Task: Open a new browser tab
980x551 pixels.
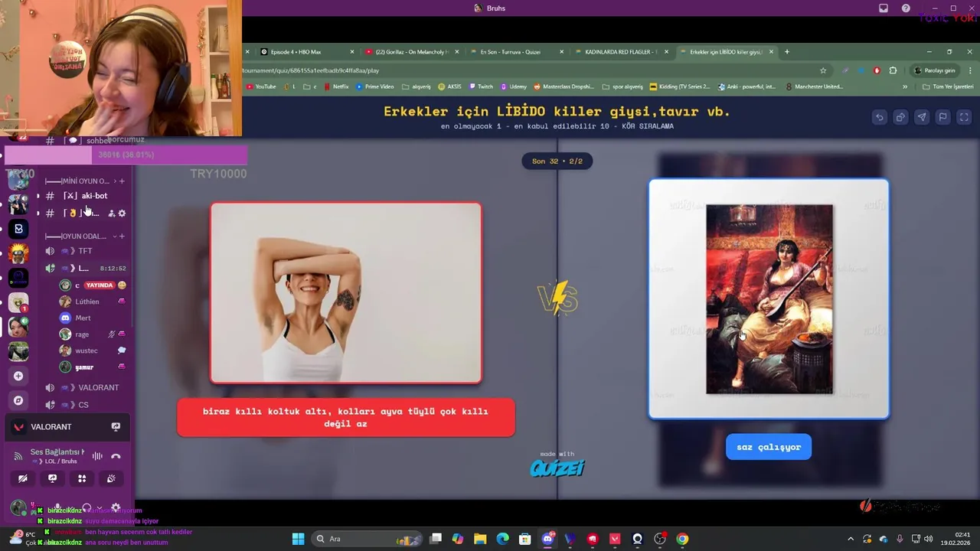Action: (x=786, y=52)
